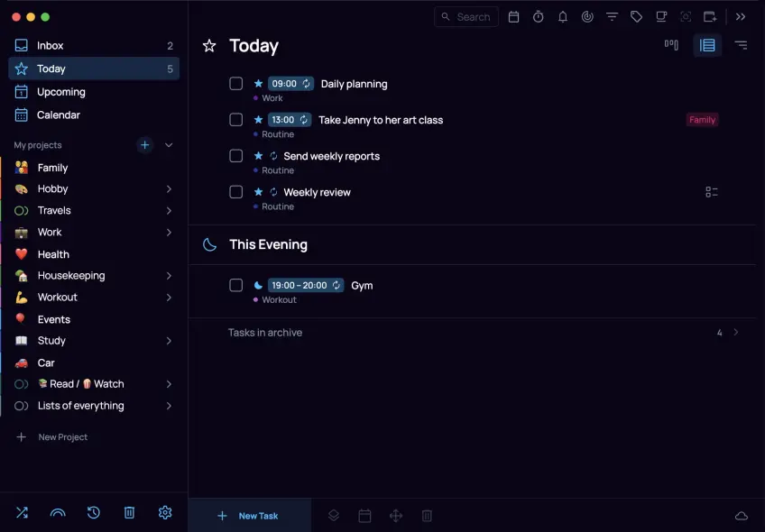Open Tasks in archive
This screenshot has width=765, height=532.
click(x=265, y=333)
